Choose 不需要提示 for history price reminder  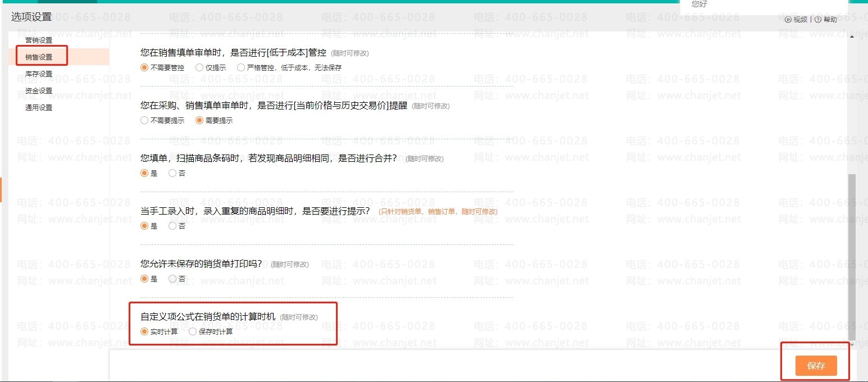point(144,120)
